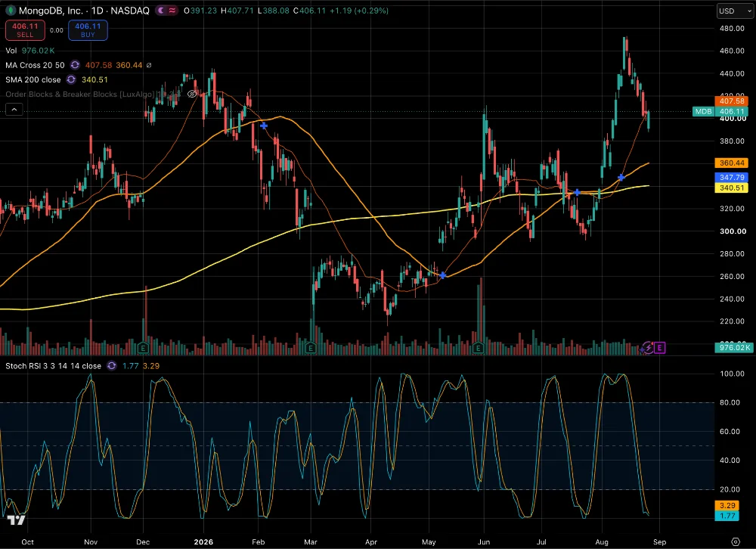Image resolution: width=756 pixels, height=549 pixels.
Task: Click the Sep label on time axis
Action: point(659,541)
